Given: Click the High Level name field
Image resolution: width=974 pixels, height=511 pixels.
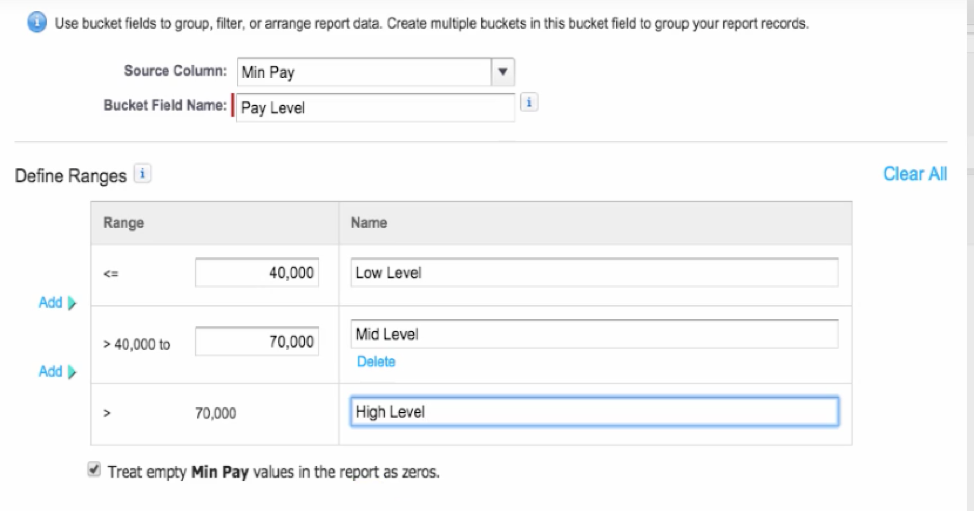Looking at the screenshot, I should point(594,412).
